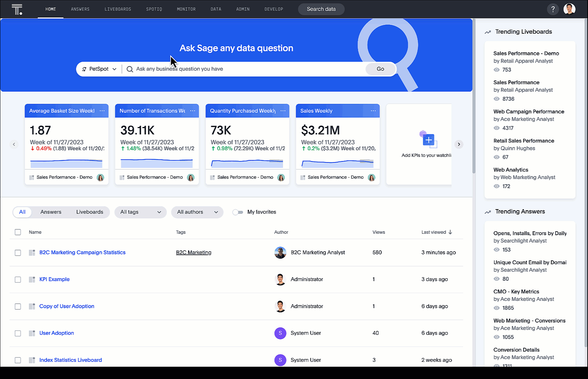Click the Add KPIs plus icon
The height and width of the screenshot is (379, 588).
(428, 140)
